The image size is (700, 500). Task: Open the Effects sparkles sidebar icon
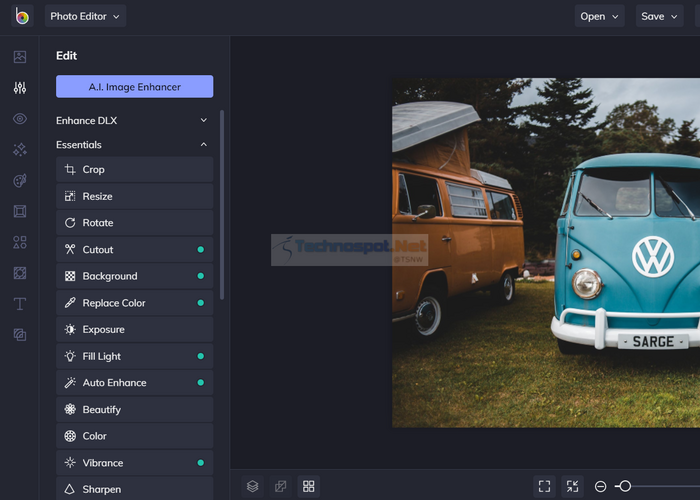tap(20, 150)
